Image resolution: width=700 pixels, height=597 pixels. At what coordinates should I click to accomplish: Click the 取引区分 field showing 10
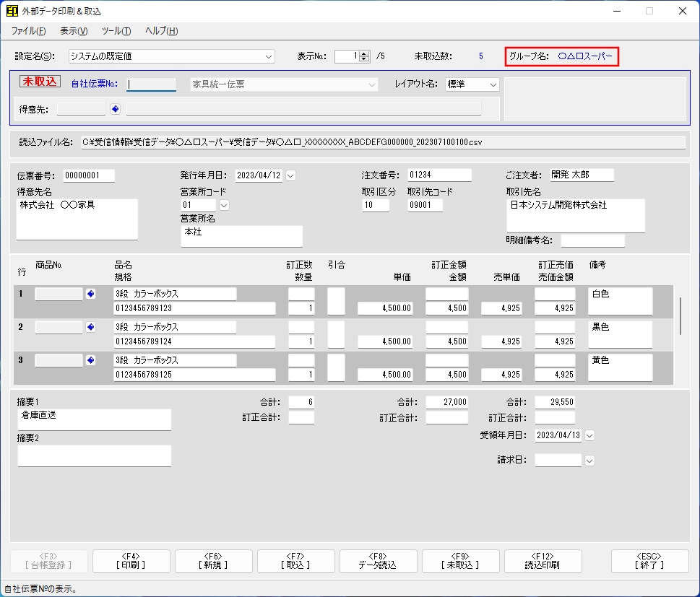coord(376,205)
